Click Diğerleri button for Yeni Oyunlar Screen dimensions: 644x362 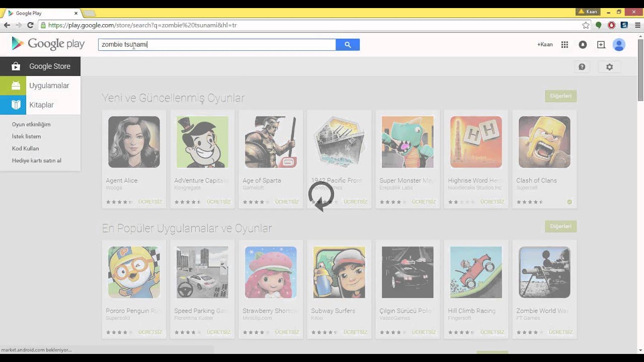pos(560,96)
